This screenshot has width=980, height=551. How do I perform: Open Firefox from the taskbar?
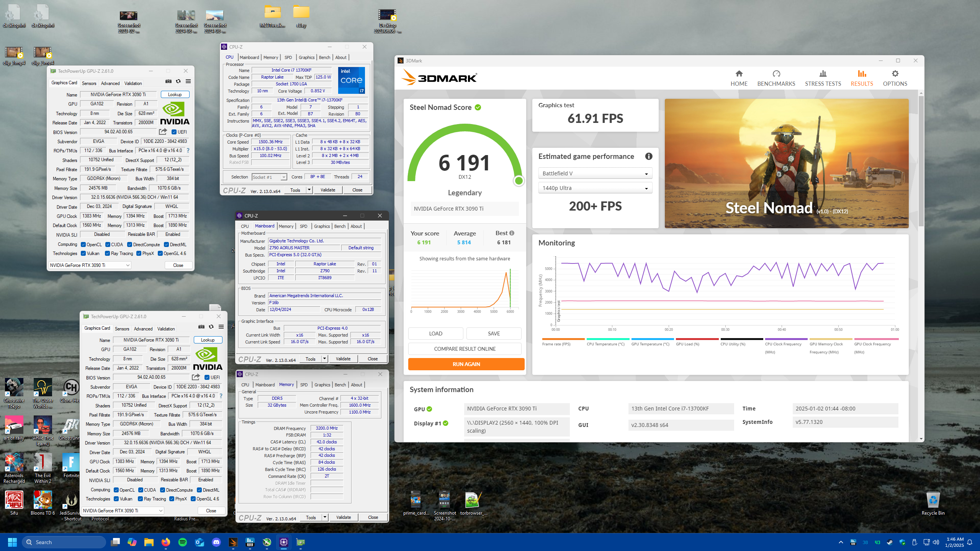click(165, 542)
